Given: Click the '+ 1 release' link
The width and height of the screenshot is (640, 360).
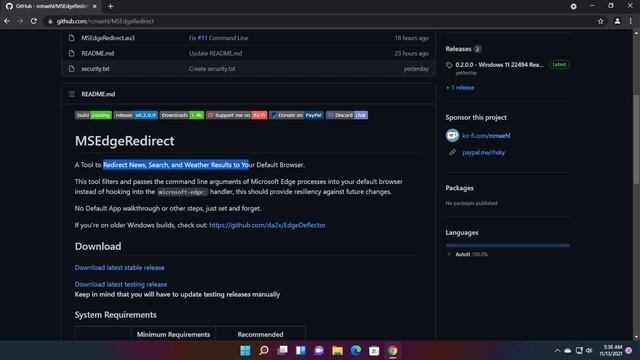Looking at the screenshot, I should 460,88.
